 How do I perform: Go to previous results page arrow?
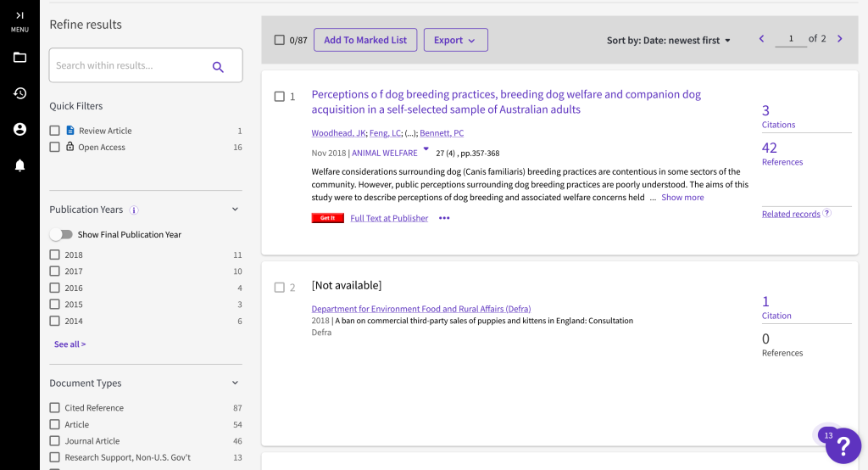762,38
